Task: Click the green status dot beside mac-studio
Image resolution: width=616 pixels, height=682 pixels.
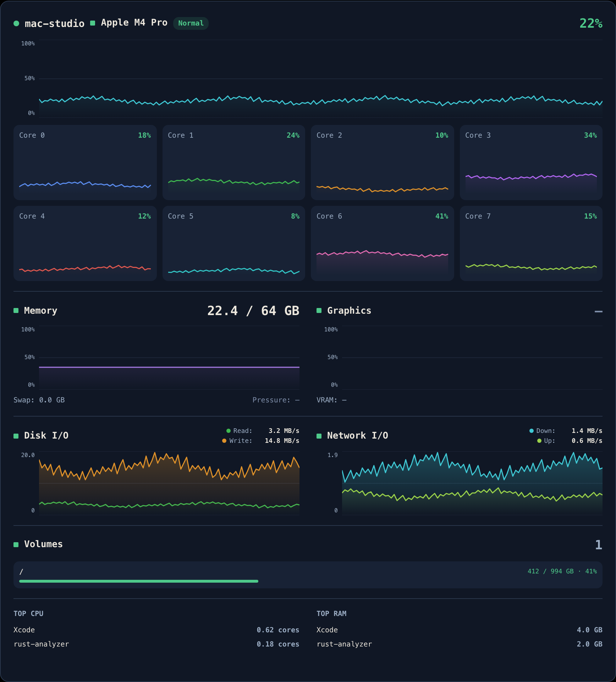Action: pyautogui.click(x=16, y=23)
